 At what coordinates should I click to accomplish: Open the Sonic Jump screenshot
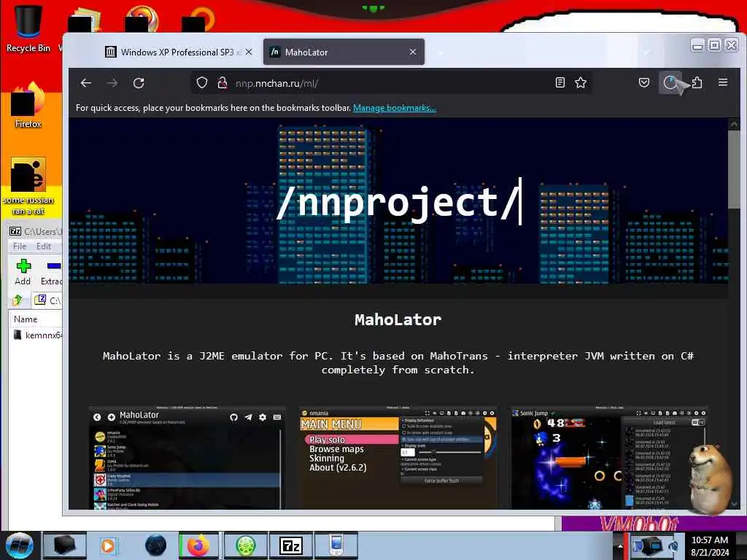608,457
